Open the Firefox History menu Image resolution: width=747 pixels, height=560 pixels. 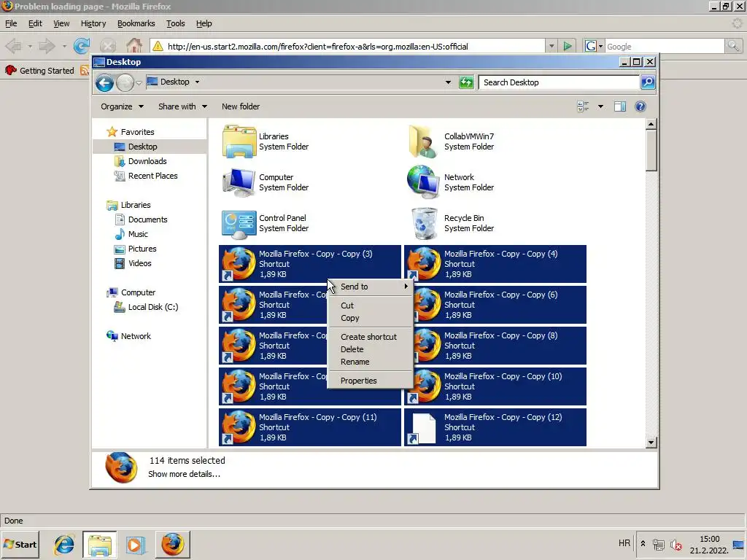click(93, 23)
